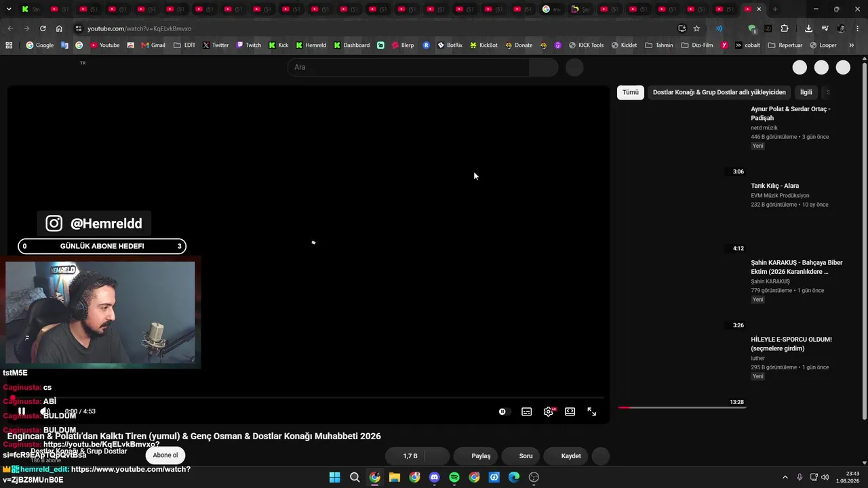
Task: Enter fullscreen video mode
Action: (x=592, y=411)
